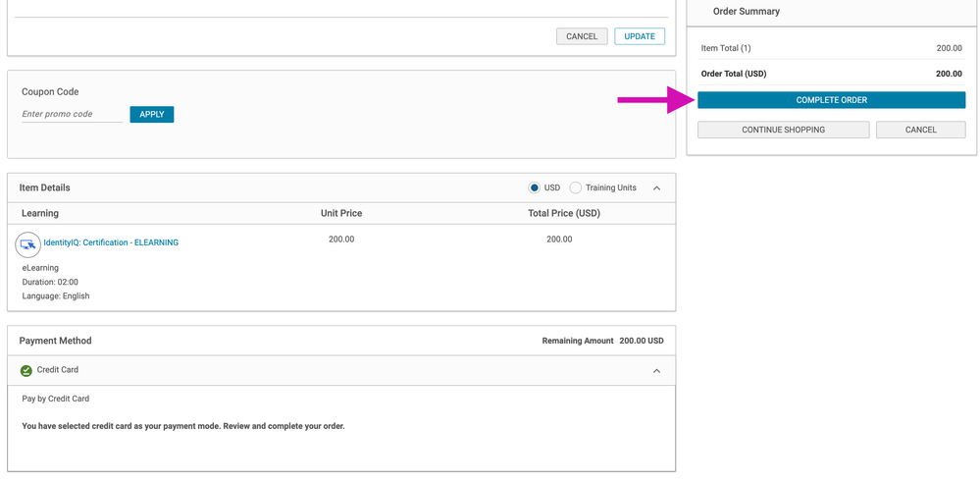Screen dimensions: 980x481
Task: Click the Cancel button beside Update
Action: (582, 36)
